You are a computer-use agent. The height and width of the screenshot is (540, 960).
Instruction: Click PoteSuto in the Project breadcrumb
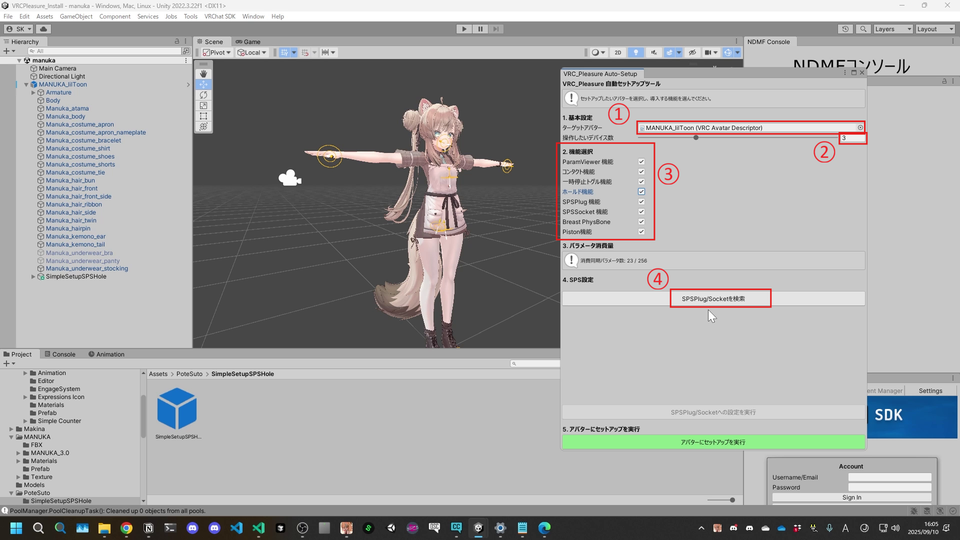[189, 374]
